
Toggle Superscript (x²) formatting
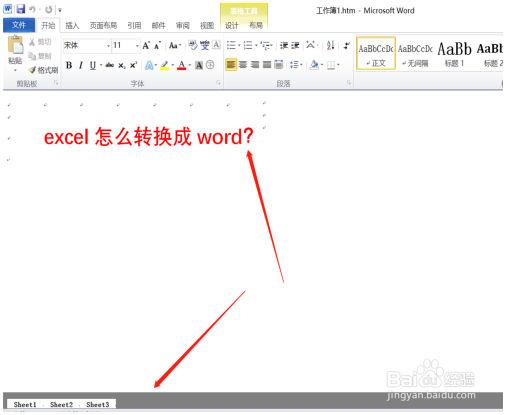click(x=133, y=65)
